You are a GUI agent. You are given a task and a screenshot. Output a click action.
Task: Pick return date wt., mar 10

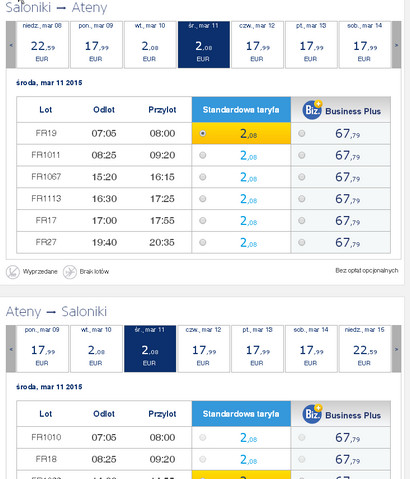point(96,349)
